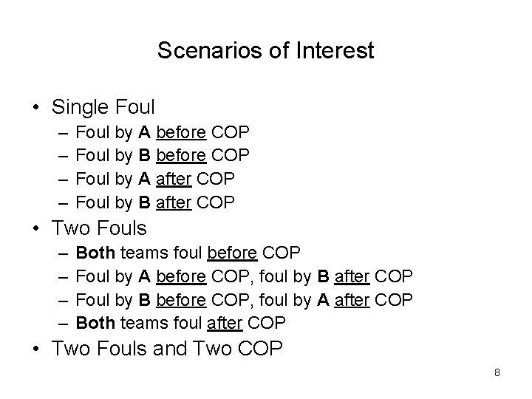Click line ending "foul by A after COP"

pos(244,299)
